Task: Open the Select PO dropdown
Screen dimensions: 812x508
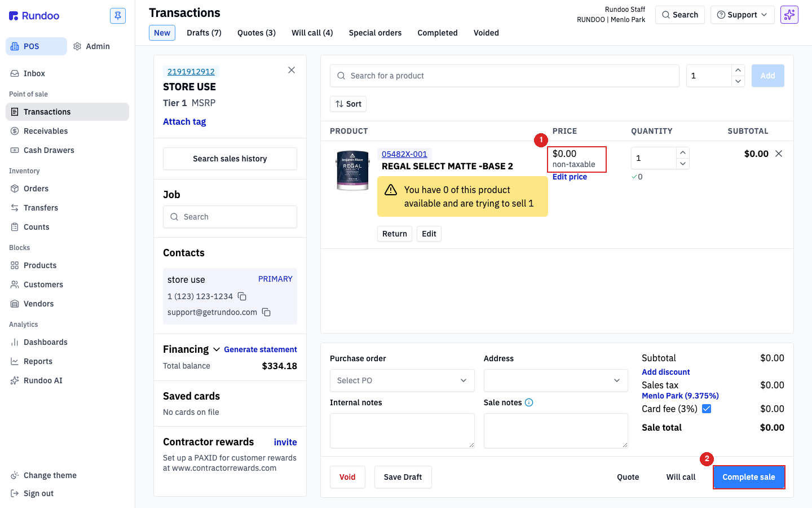Action: pos(402,380)
